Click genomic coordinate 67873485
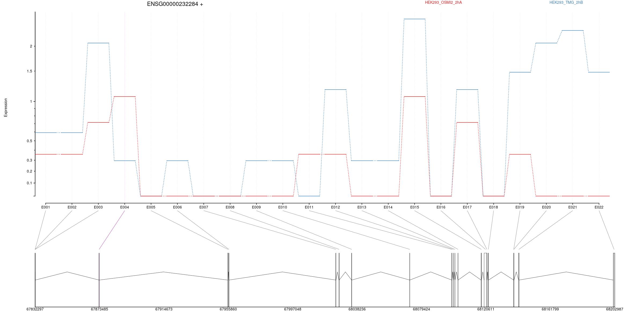This screenshot has height=322, width=644. [x=100, y=309]
